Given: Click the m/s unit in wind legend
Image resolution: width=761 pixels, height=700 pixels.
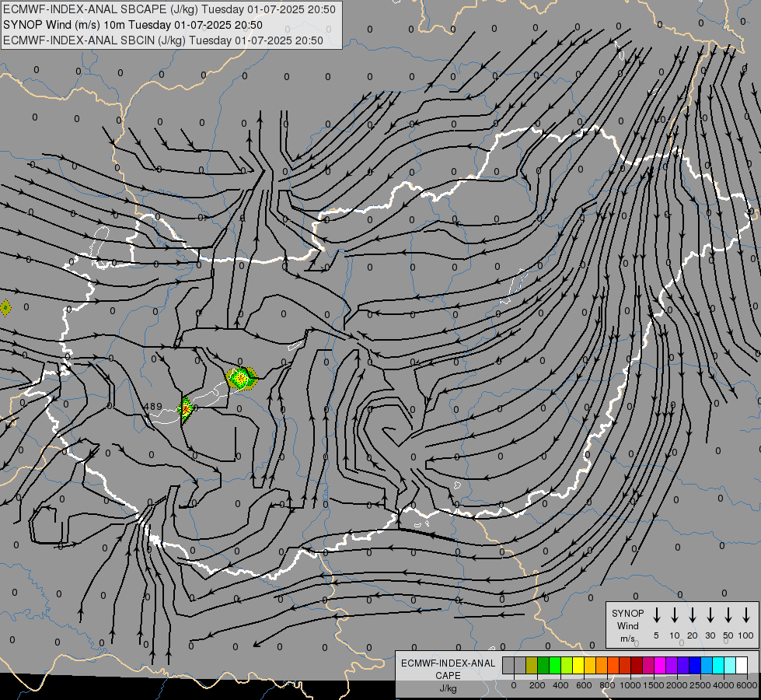Looking at the screenshot, I should [627, 639].
